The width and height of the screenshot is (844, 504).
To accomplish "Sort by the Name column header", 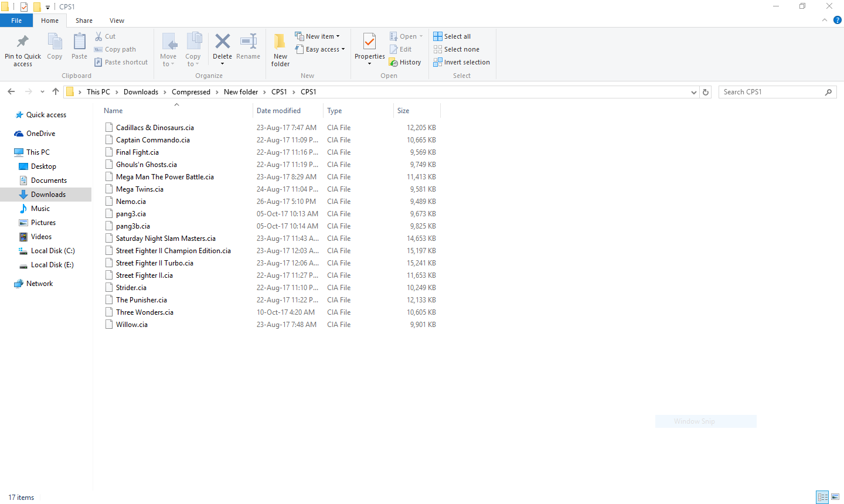I will tap(176, 111).
